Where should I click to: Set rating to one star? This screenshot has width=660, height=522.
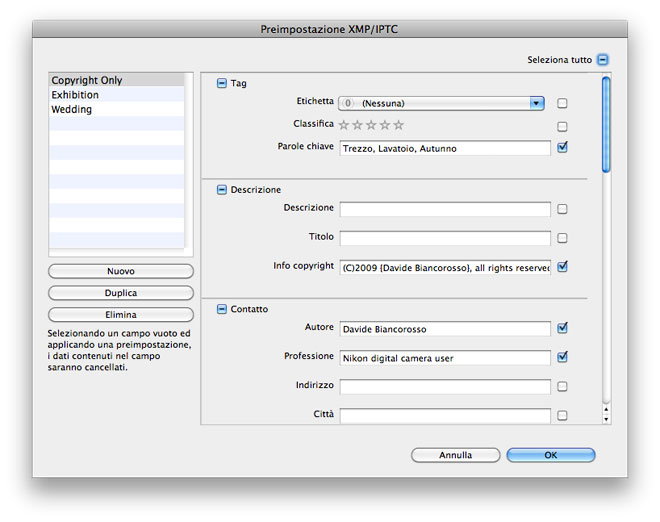click(344, 125)
